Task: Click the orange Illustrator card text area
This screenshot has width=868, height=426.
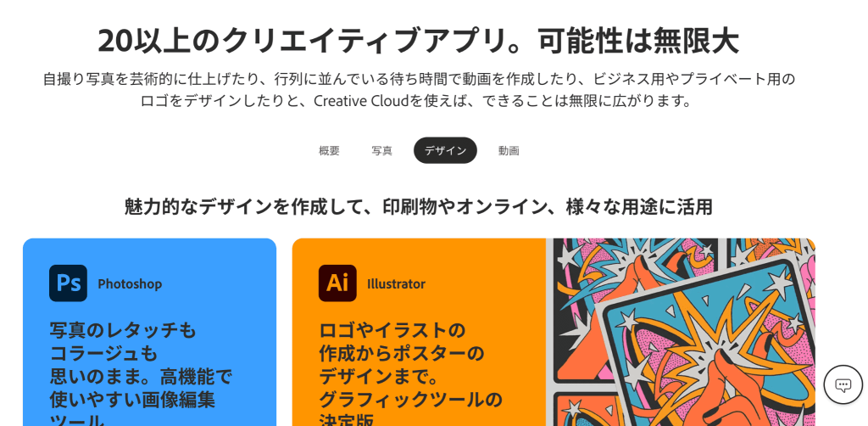Action: [x=419, y=333]
